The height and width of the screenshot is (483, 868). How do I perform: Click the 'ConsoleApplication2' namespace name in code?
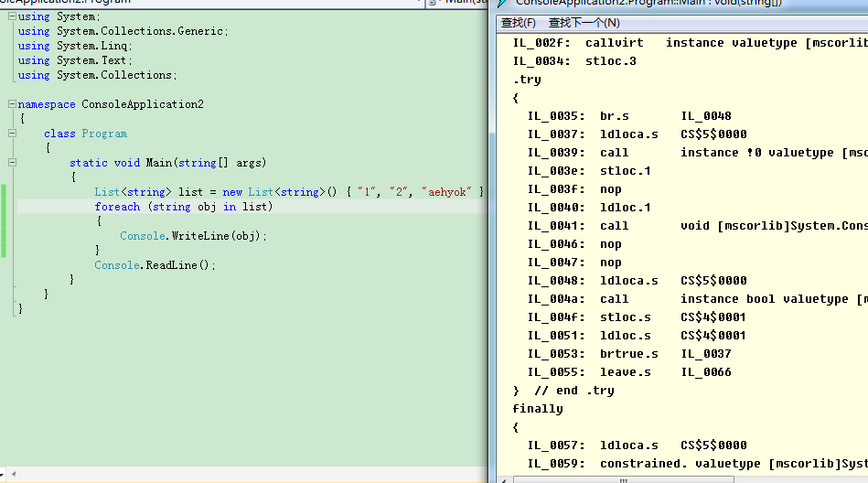tap(143, 104)
